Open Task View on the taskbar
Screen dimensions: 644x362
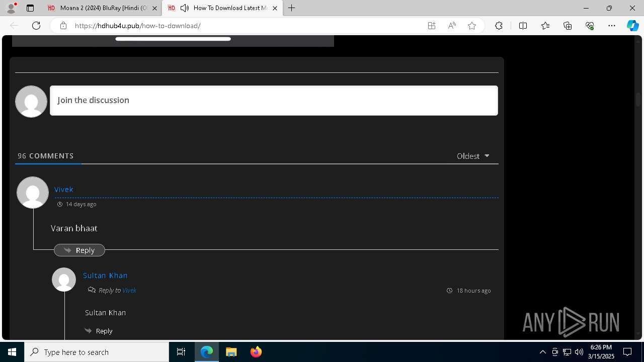(181, 352)
